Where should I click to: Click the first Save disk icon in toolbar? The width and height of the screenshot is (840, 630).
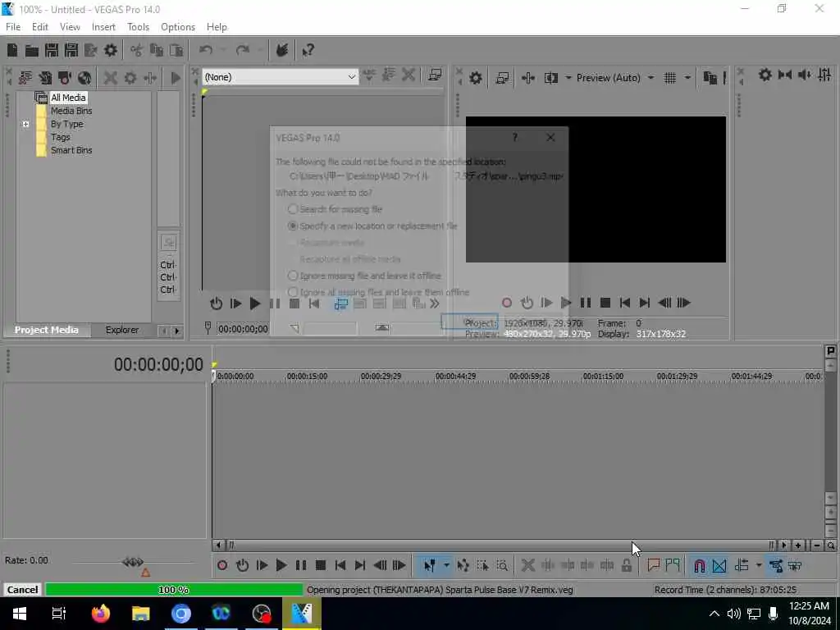point(52,50)
